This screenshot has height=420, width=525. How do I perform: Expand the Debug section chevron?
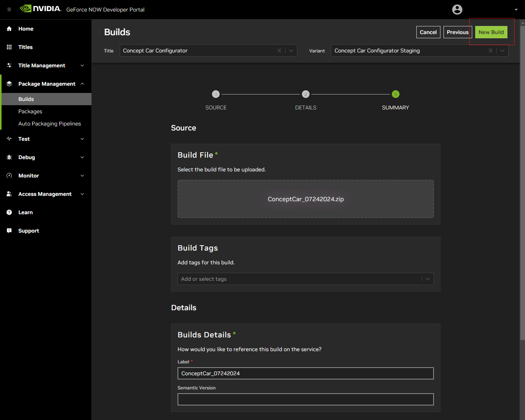[x=82, y=157]
